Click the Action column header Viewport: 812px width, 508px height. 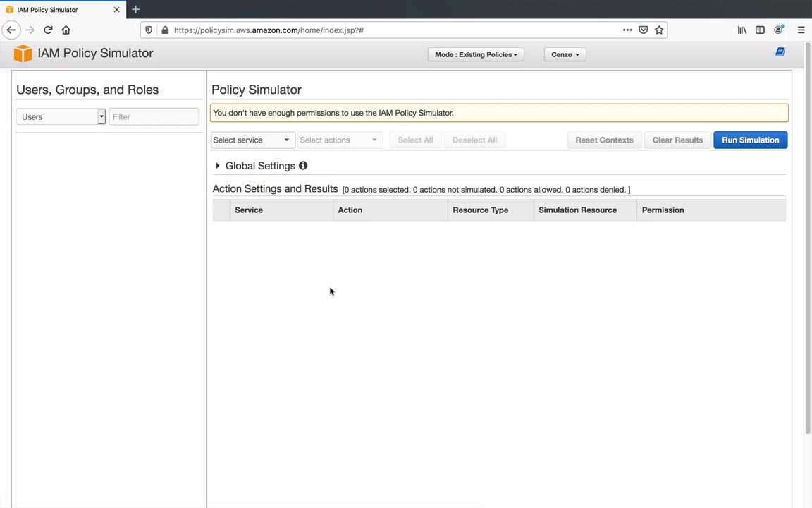point(390,210)
